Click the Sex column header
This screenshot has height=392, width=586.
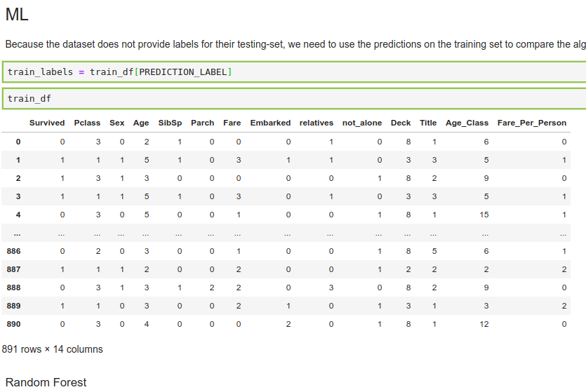tap(117, 123)
